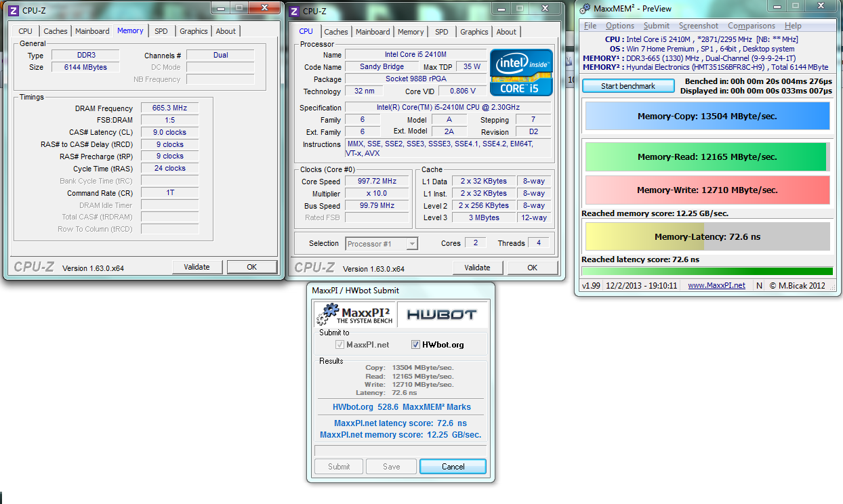Click OK in the CPU window of CPU-Z

[x=532, y=268]
